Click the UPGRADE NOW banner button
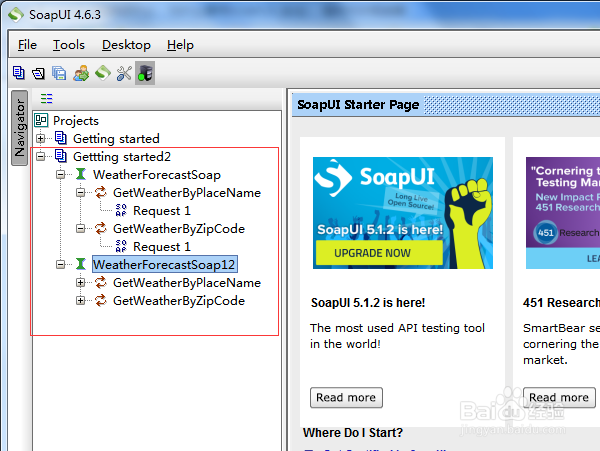600x451 pixels. click(379, 253)
